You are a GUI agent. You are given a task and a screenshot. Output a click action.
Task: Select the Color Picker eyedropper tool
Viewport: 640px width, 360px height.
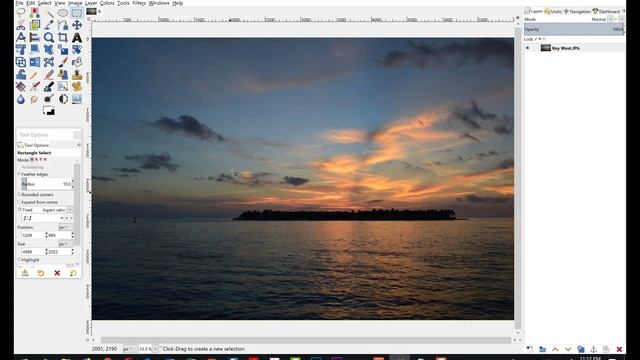(49, 25)
